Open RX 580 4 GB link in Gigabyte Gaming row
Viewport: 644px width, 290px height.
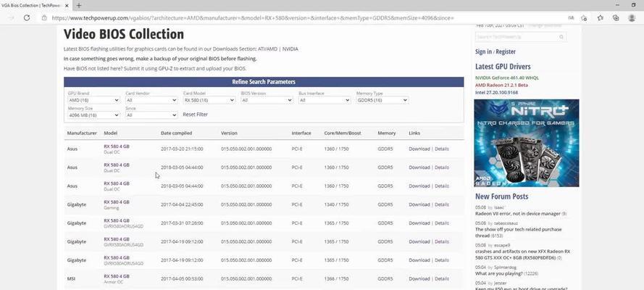point(117,202)
